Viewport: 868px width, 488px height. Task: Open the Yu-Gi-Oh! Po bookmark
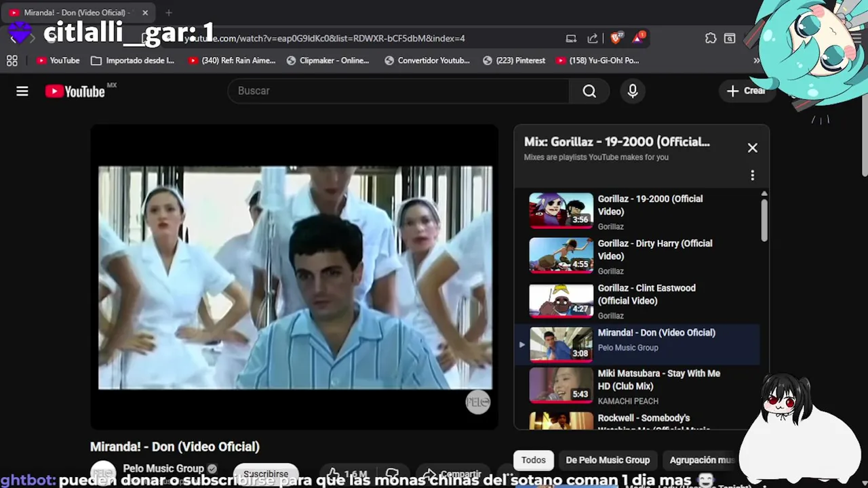pyautogui.click(x=597, y=60)
